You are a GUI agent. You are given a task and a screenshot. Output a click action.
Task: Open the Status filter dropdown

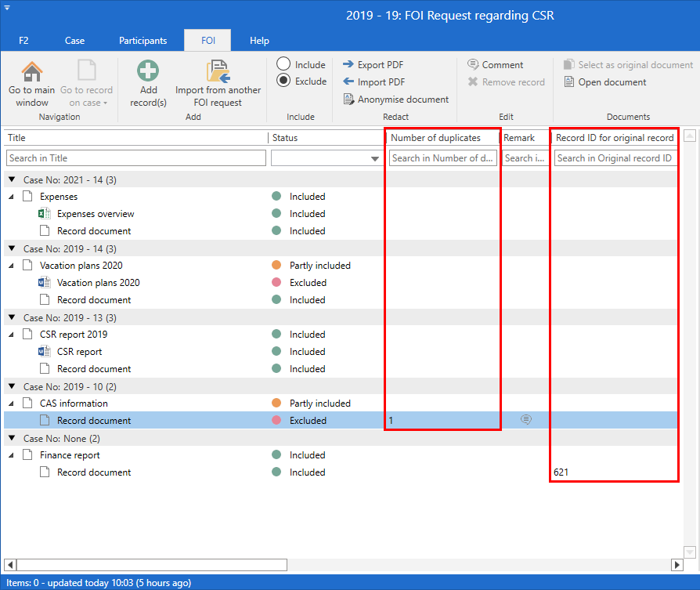click(x=374, y=159)
